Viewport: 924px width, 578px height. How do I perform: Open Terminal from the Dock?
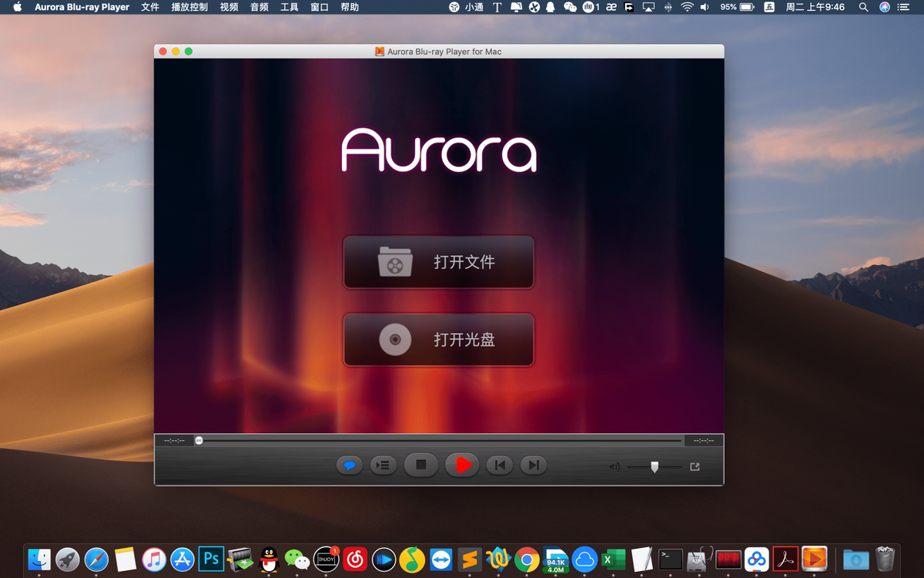tap(671, 558)
